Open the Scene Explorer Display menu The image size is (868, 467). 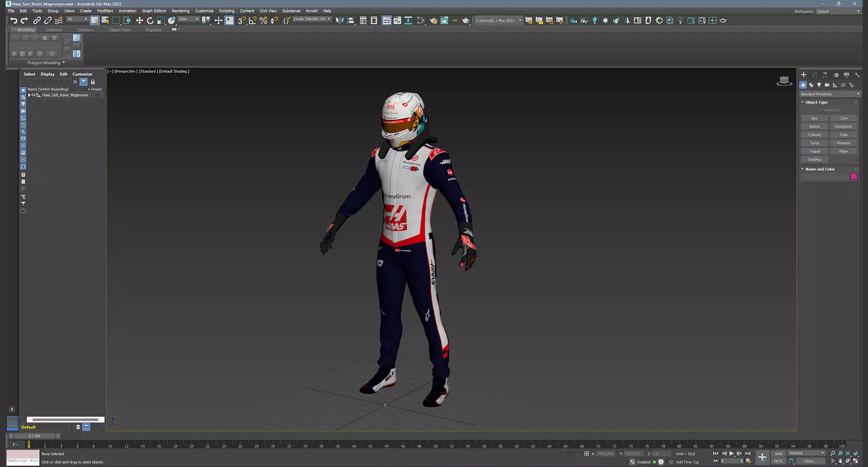[x=47, y=74]
